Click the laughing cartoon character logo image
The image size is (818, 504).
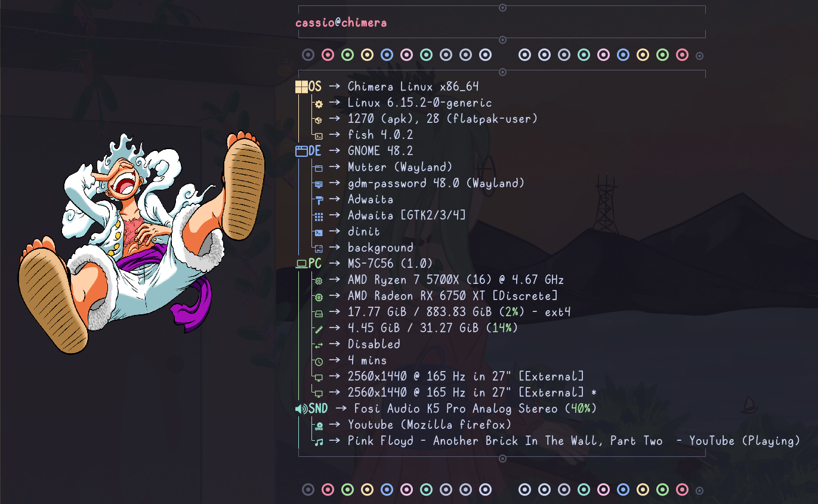click(142, 243)
